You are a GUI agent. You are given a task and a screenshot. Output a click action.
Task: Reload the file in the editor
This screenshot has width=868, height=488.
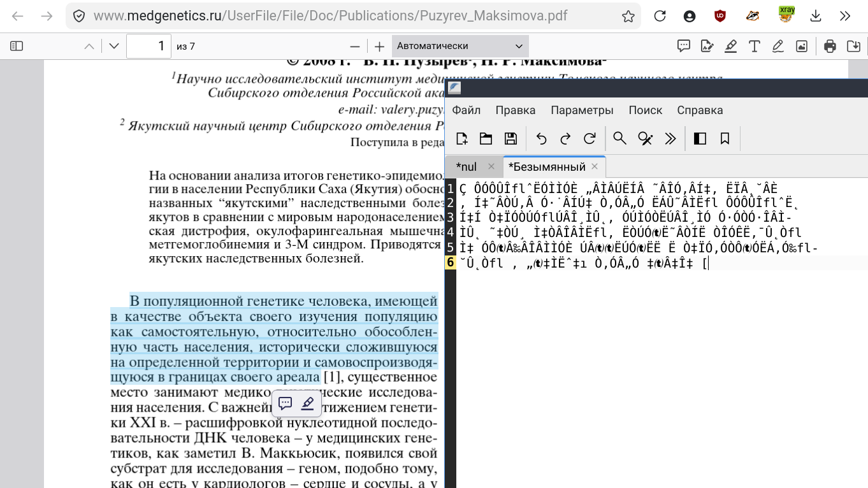pyautogui.click(x=590, y=138)
